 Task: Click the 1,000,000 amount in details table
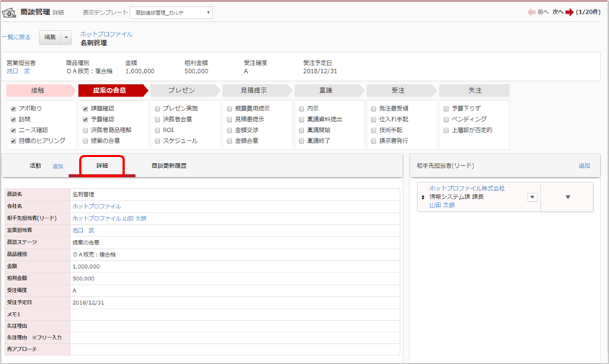pyautogui.click(x=86, y=267)
